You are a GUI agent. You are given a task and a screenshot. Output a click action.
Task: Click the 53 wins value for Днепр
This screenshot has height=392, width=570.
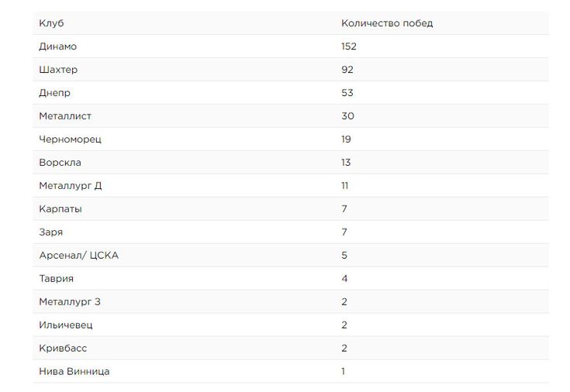coord(347,93)
